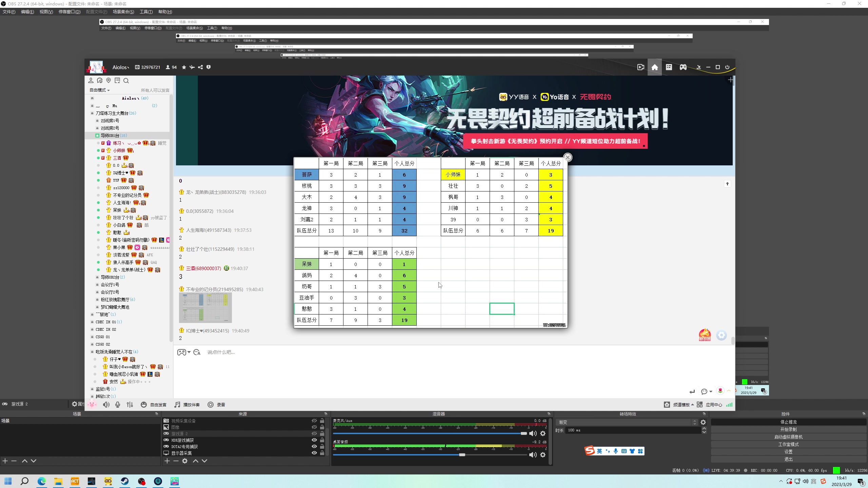The width and height of the screenshot is (868, 488).
Task: Close the score table image popup
Action: pyautogui.click(x=568, y=157)
